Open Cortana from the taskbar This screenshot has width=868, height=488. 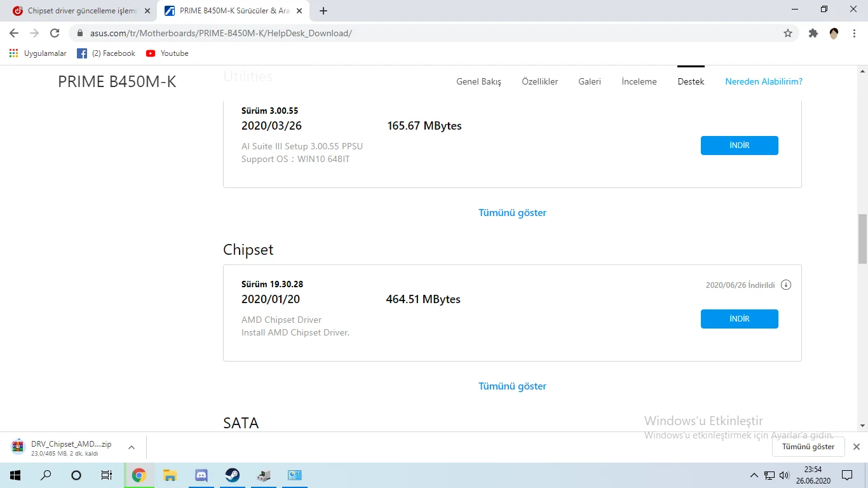[x=76, y=475]
